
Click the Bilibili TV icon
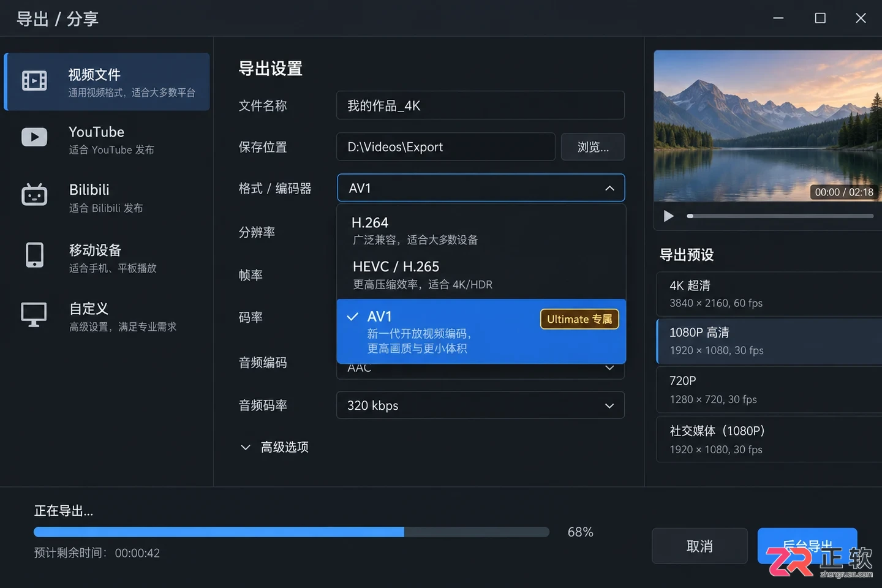34,195
